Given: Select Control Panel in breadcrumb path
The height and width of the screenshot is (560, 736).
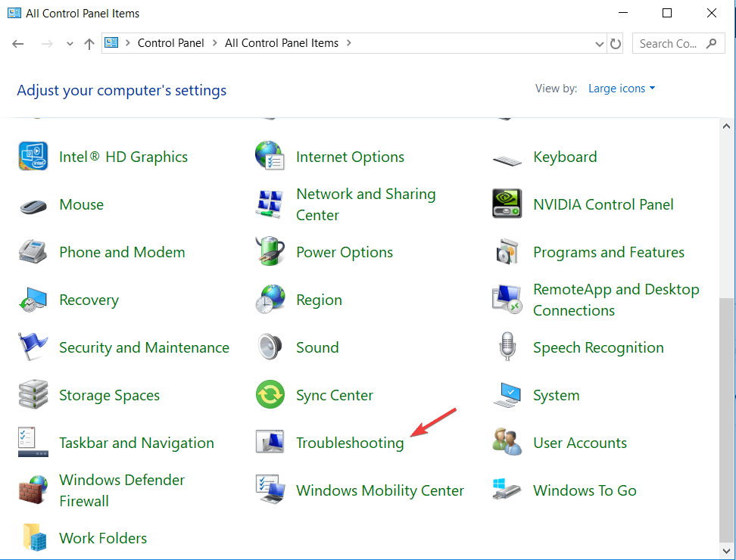Looking at the screenshot, I should [x=170, y=43].
